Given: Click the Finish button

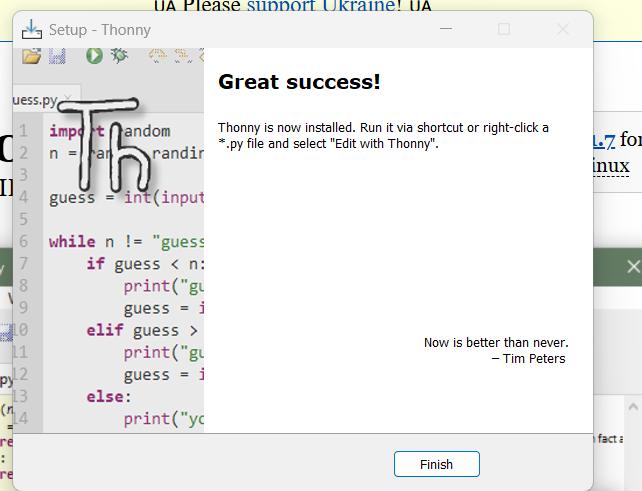Looking at the screenshot, I should tap(436, 464).
